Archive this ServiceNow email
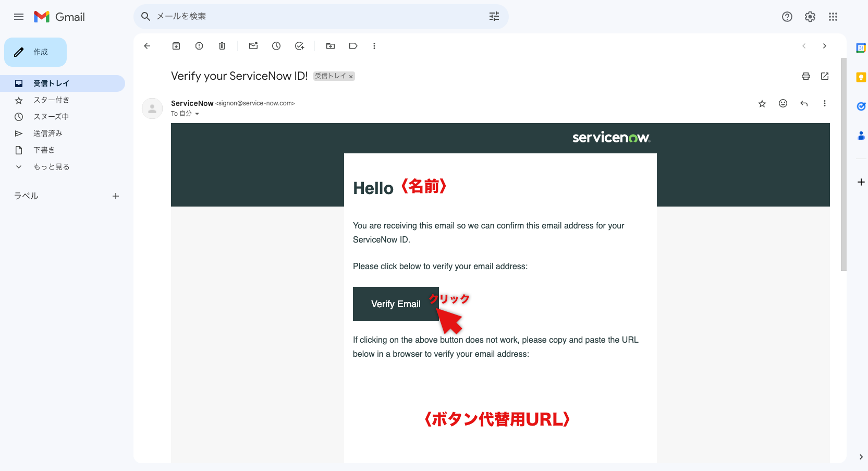 [x=176, y=46]
